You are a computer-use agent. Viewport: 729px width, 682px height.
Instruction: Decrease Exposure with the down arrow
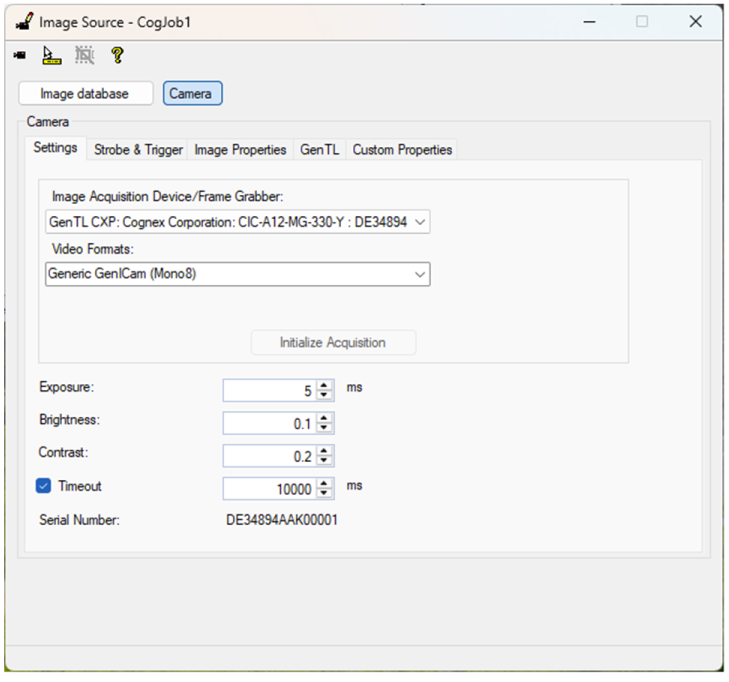(x=324, y=395)
